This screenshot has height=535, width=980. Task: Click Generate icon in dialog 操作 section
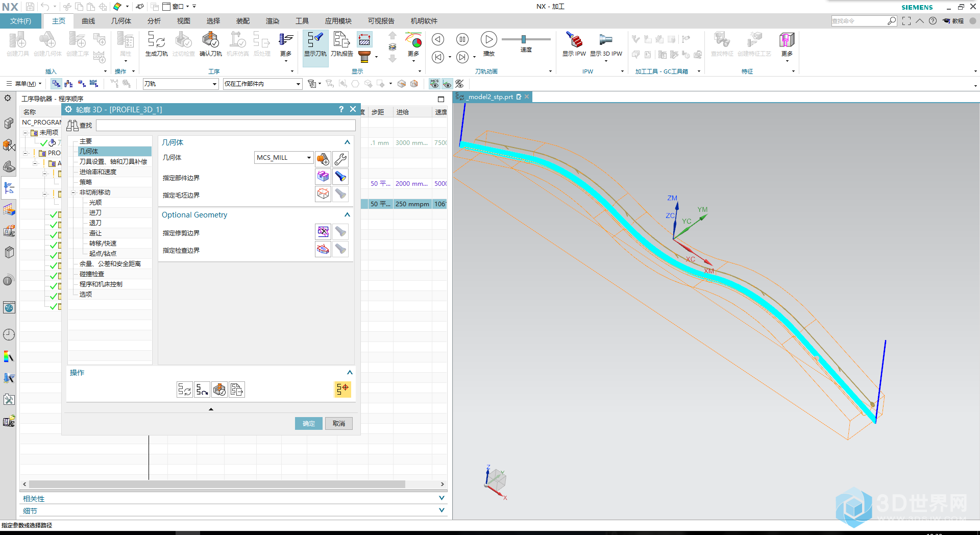pos(185,390)
